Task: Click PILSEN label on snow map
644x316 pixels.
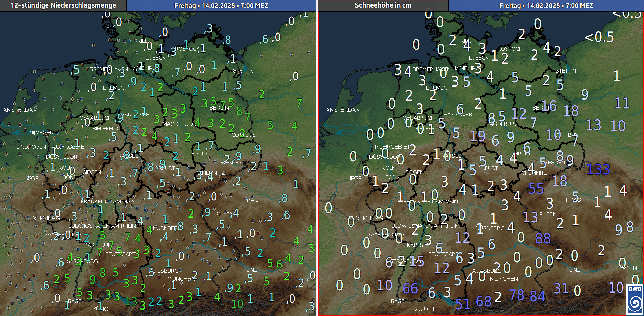Action: (548, 214)
